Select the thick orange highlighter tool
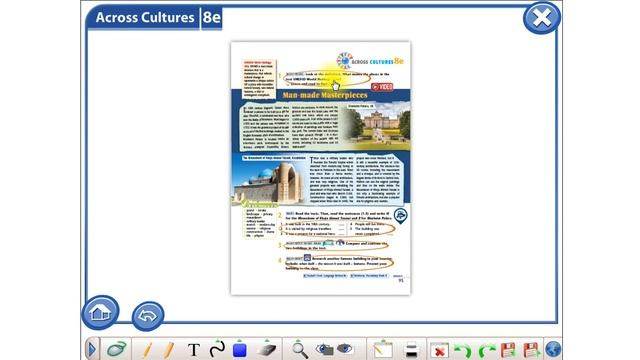The image size is (640, 360). click(x=168, y=350)
